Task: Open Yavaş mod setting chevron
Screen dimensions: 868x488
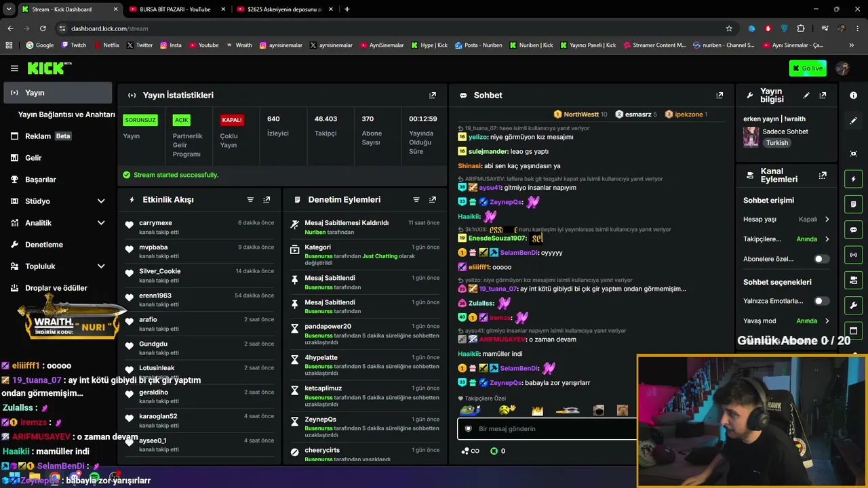Action: pyautogui.click(x=827, y=321)
